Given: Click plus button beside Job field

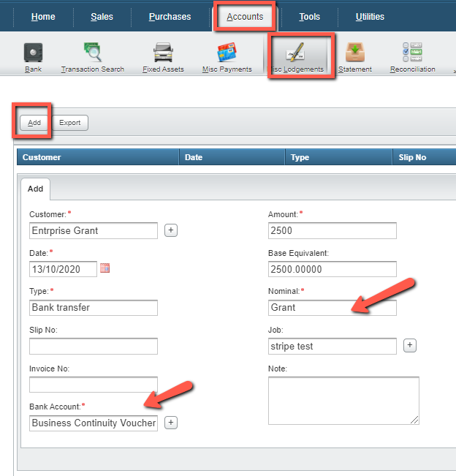Looking at the screenshot, I should [410, 345].
